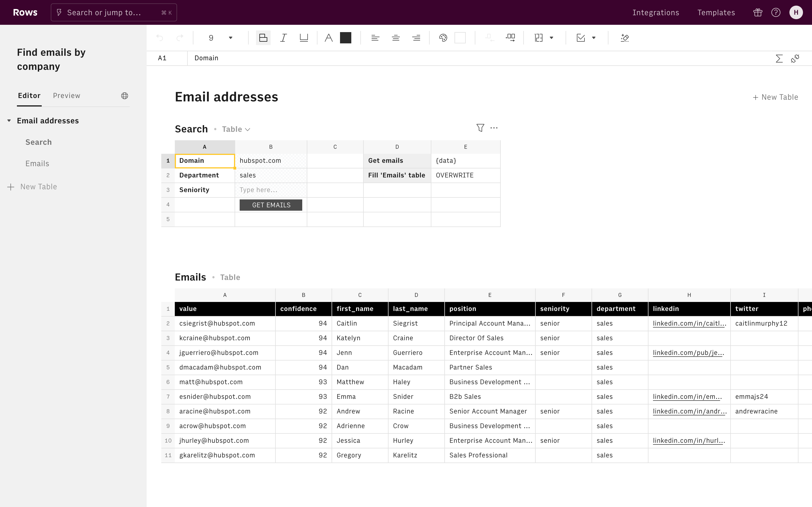Open Caitlin's linkedin.com profile link
812x507 pixels.
(689, 324)
